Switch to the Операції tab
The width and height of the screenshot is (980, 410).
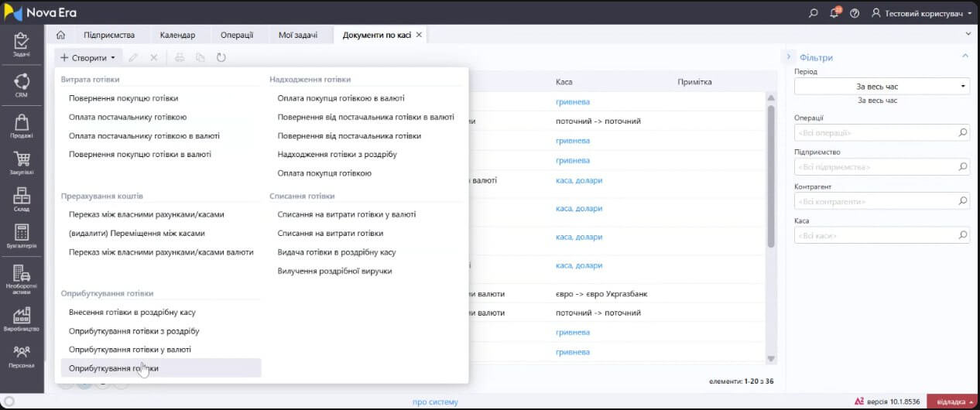pyautogui.click(x=236, y=35)
